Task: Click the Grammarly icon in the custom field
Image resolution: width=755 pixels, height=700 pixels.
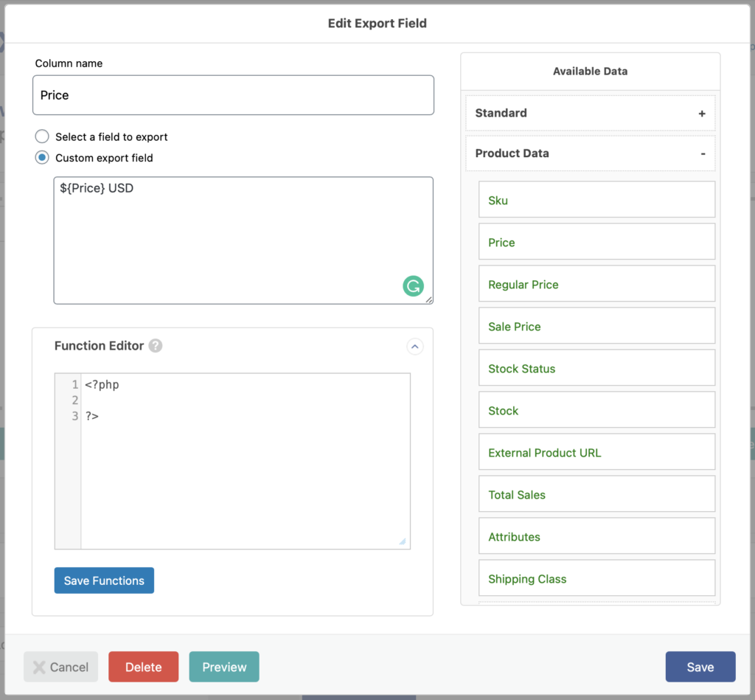Action: (x=414, y=286)
